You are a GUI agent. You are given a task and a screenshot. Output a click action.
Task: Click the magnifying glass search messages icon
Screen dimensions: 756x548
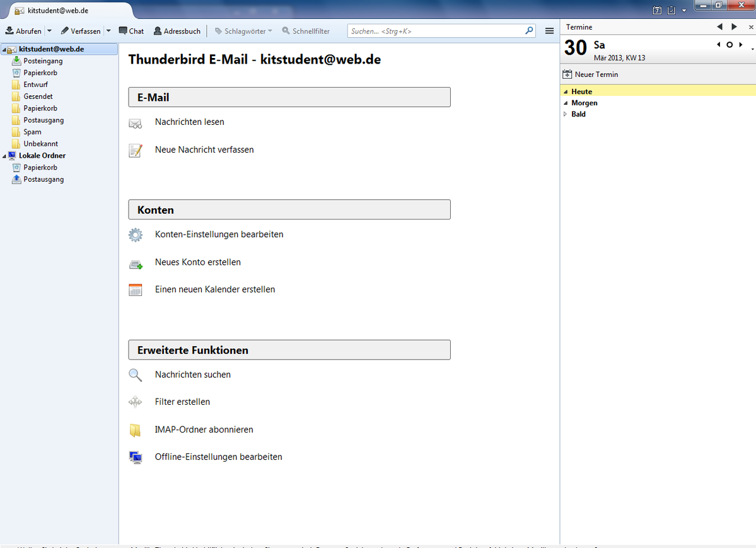click(x=136, y=375)
